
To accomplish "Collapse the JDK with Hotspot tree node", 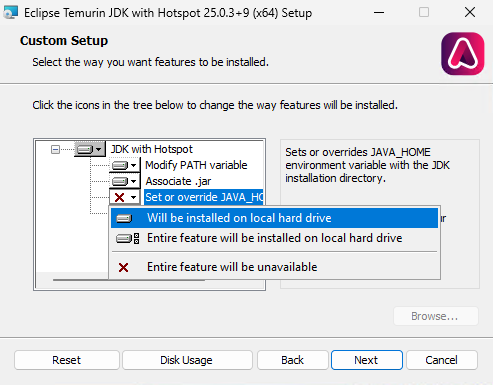I will (x=55, y=149).
